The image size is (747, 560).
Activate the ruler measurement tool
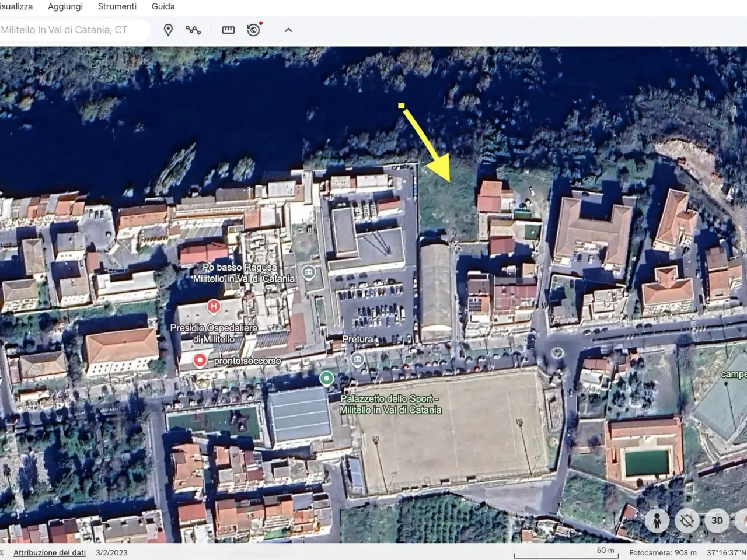pyautogui.click(x=228, y=30)
